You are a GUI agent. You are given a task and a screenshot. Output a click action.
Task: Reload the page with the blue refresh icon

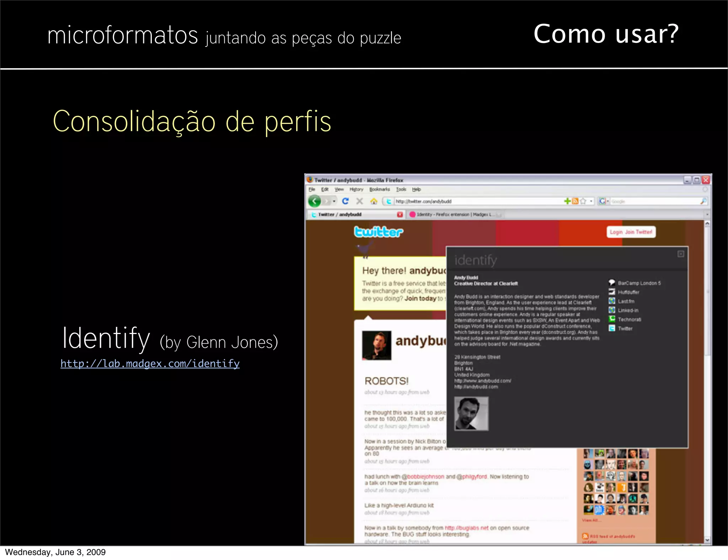tap(345, 201)
